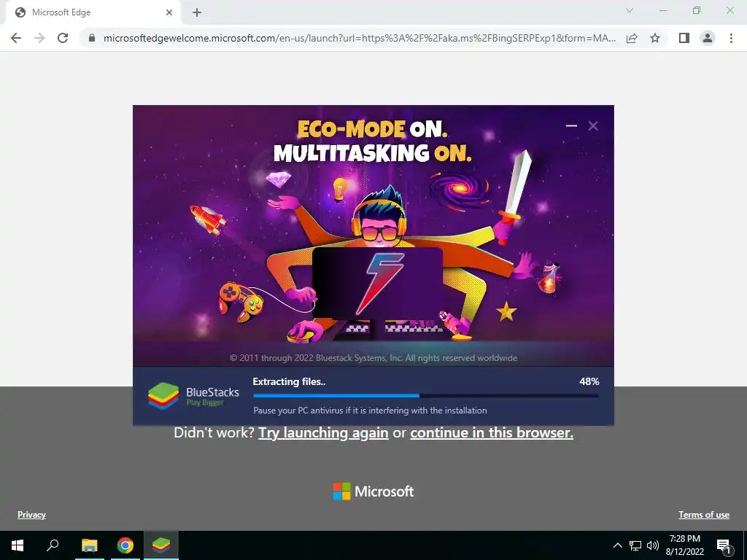The height and width of the screenshot is (560, 747).
Task: Open the notification center icon
Action: (x=724, y=545)
